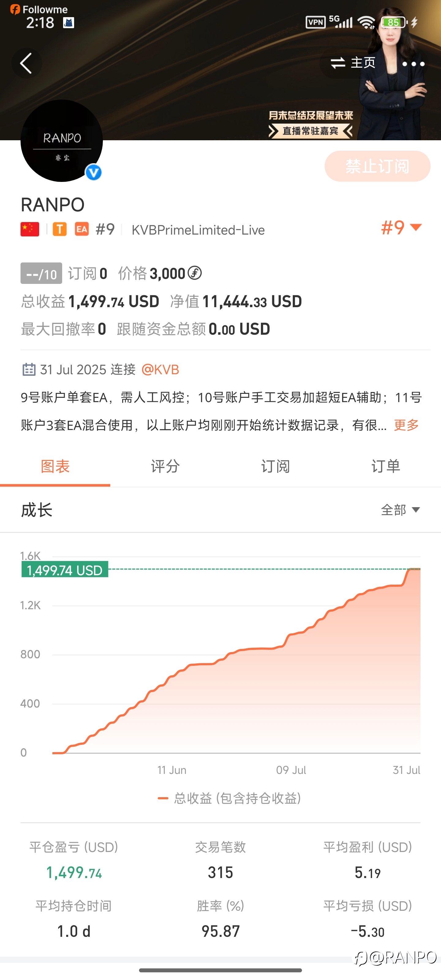Viewport: 441px width, 980px height.
Task: Tap the blue verified V badge
Action: pos(94,172)
